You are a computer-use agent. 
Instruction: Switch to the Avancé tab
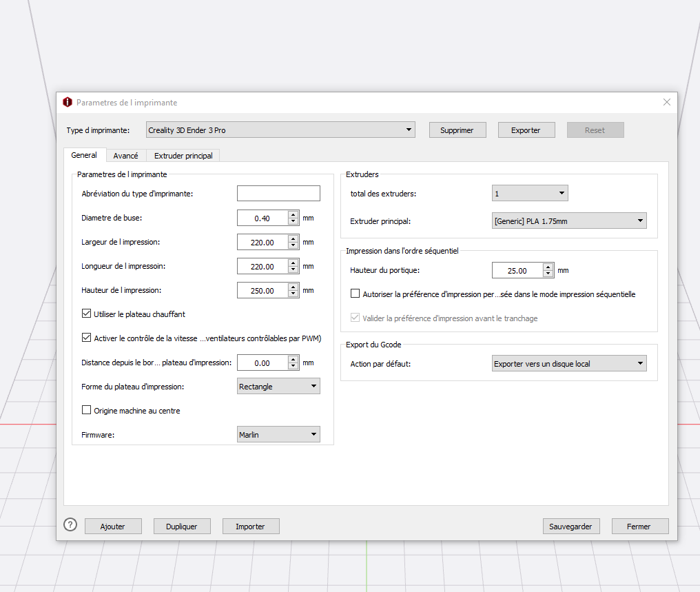point(125,155)
